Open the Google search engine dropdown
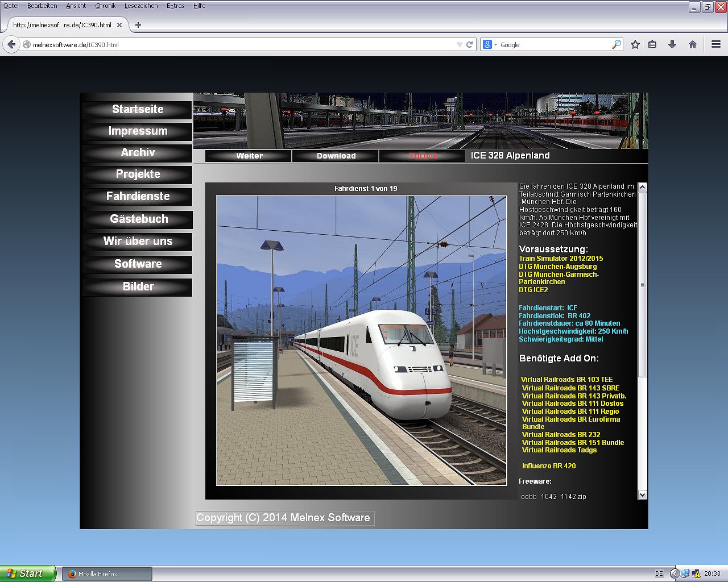The height and width of the screenshot is (582, 728). (489, 44)
